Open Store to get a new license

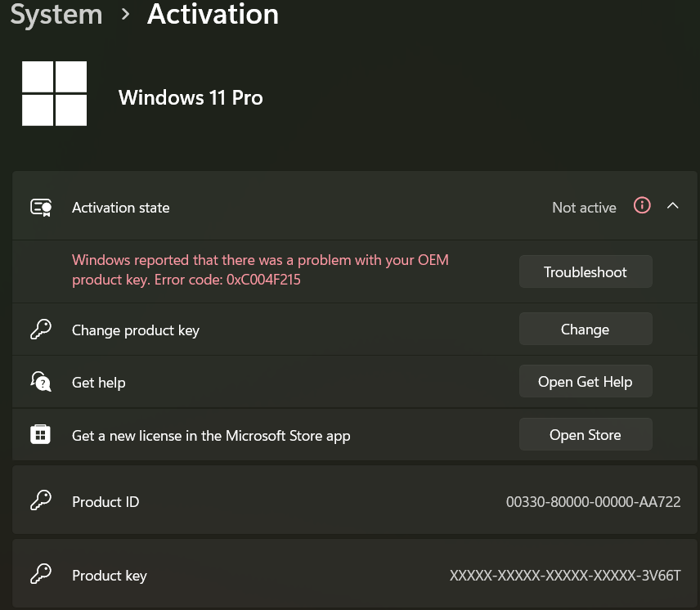tap(585, 435)
